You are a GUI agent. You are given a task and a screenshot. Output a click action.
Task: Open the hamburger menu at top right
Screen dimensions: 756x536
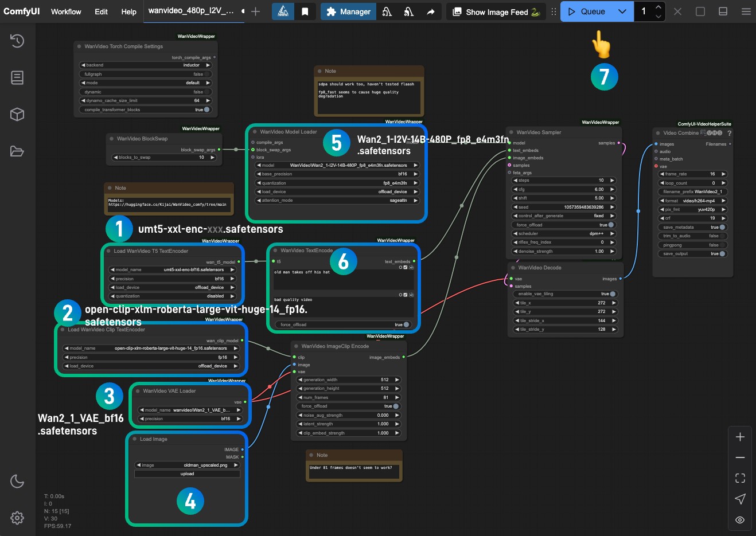[x=746, y=11]
